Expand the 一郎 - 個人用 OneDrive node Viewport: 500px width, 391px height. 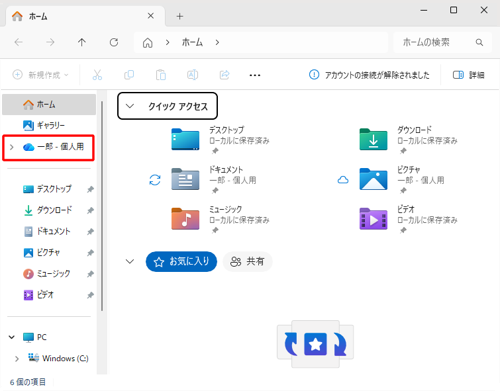pyautogui.click(x=12, y=147)
